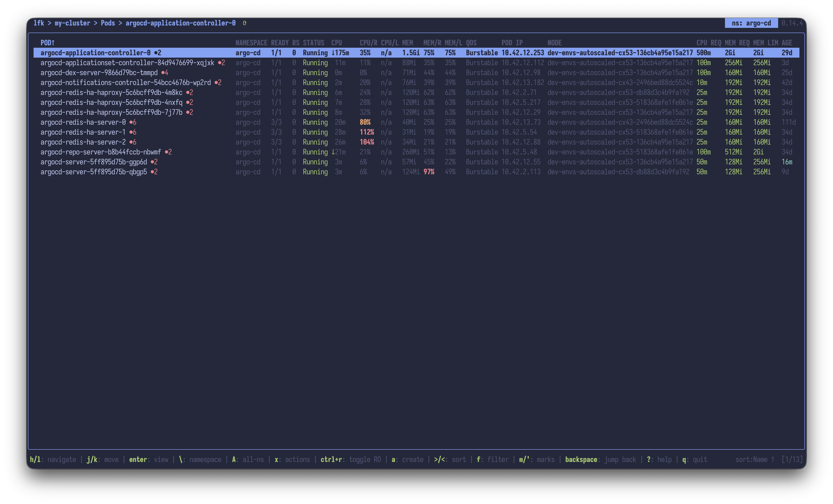Click the 1.5Gi memory value
Screen dimensions: 833x504
(x=411, y=53)
